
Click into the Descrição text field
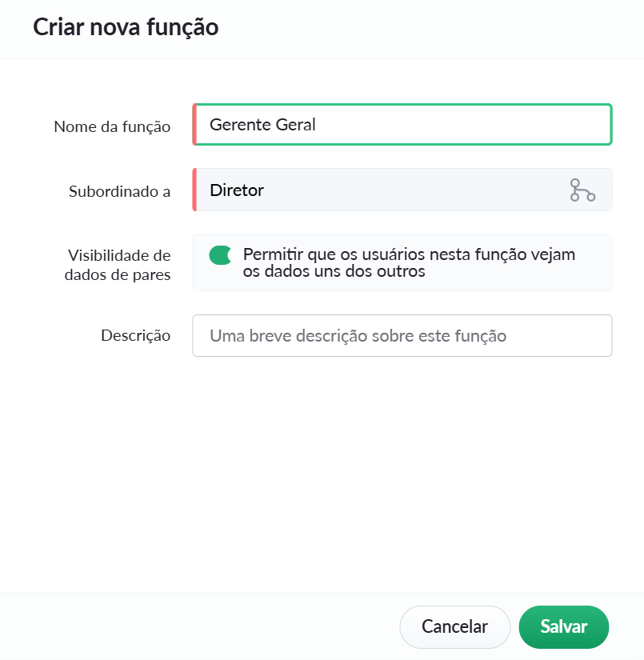pyautogui.click(x=402, y=335)
